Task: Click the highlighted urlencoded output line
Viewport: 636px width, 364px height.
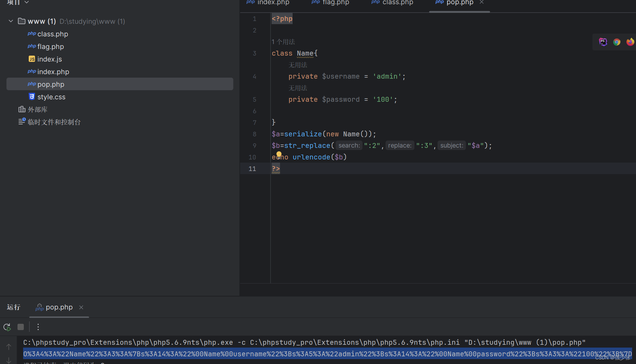Action: click(328, 354)
